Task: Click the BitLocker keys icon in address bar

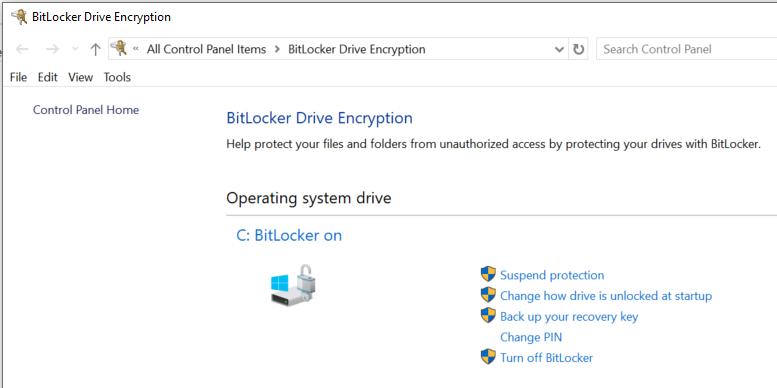Action: [x=119, y=49]
